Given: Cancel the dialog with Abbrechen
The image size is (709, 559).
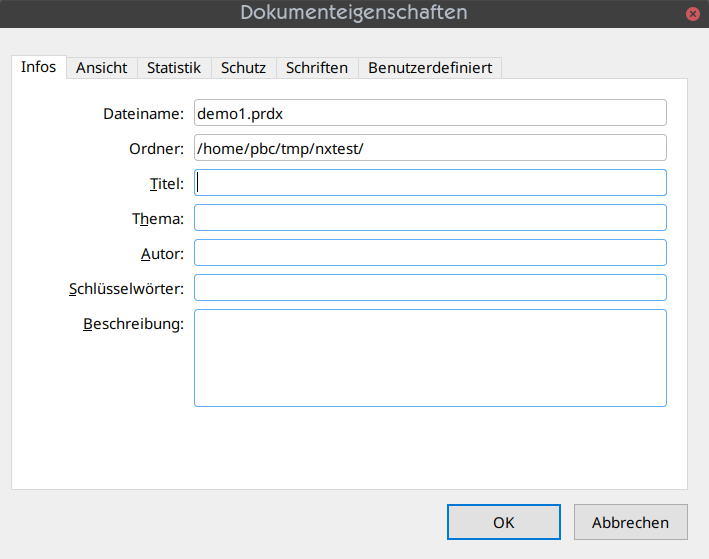Looking at the screenshot, I should pos(631,522).
